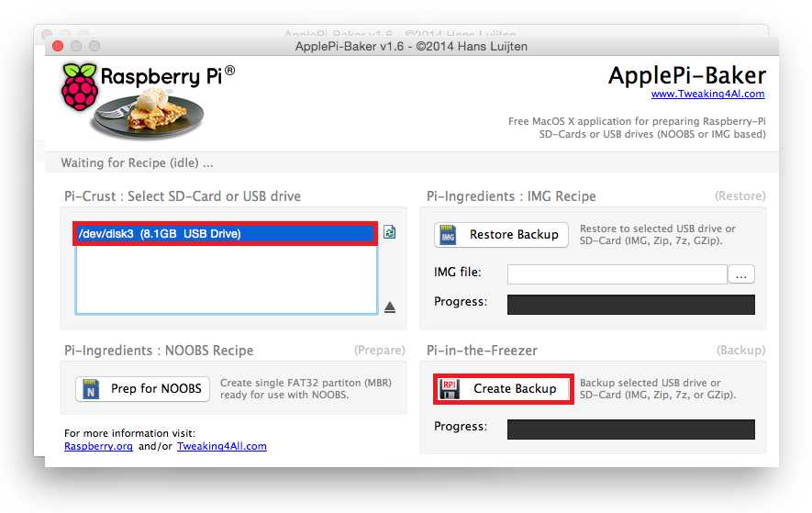Click the Raspberry Pi raspberry logo
Image resolution: width=812 pixels, height=513 pixels.
pyautogui.click(x=80, y=89)
